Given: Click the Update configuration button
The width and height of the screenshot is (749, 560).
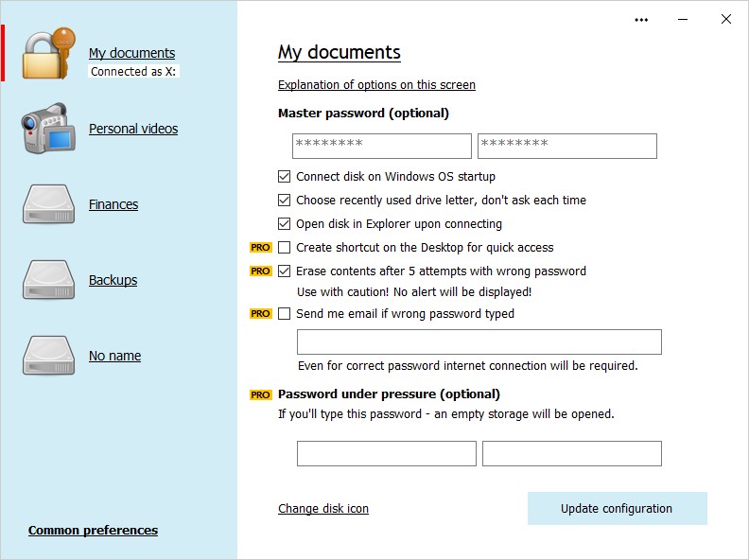Looking at the screenshot, I should pyautogui.click(x=617, y=508).
